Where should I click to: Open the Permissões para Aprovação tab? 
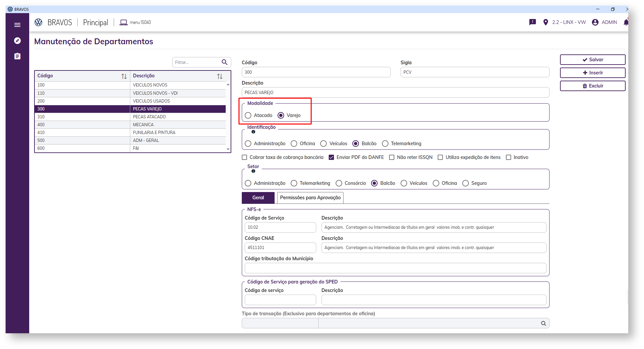tap(310, 198)
